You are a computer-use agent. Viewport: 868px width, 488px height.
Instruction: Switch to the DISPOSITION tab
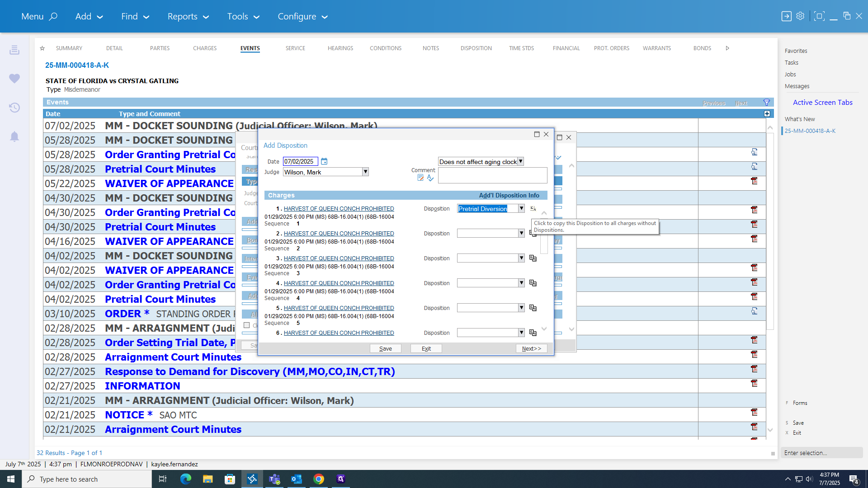click(476, 48)
